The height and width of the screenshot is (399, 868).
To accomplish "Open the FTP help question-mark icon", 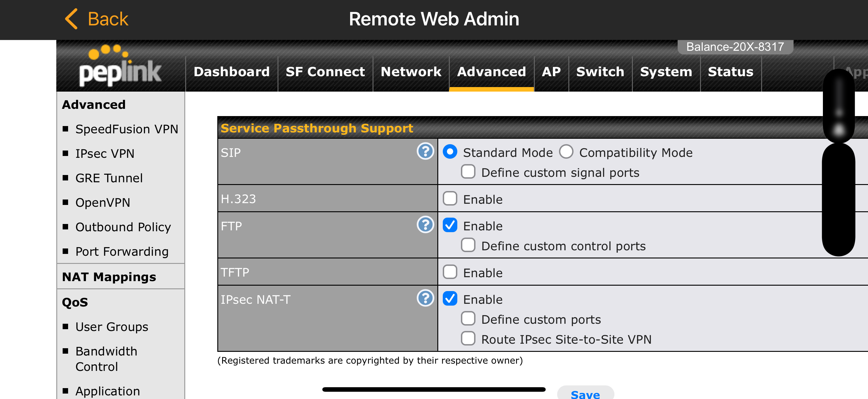I will coord(425,224).
